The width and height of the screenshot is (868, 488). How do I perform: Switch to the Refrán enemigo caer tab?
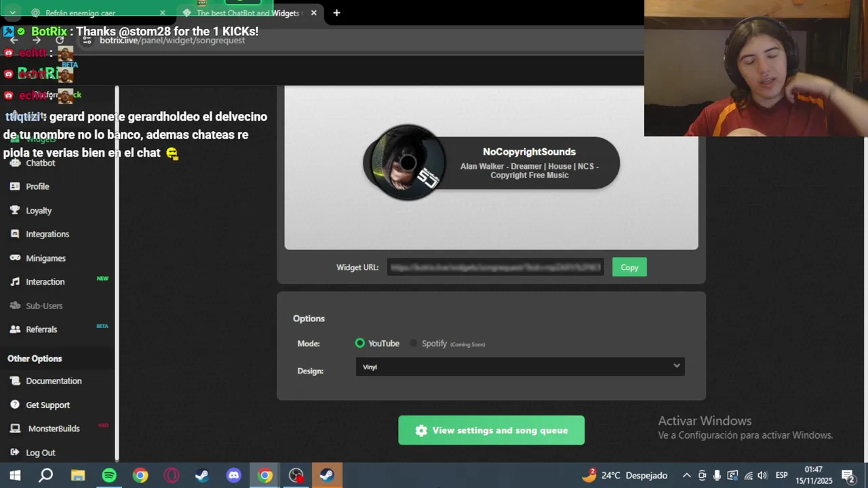pyautogui.click(x=80, y=13)
